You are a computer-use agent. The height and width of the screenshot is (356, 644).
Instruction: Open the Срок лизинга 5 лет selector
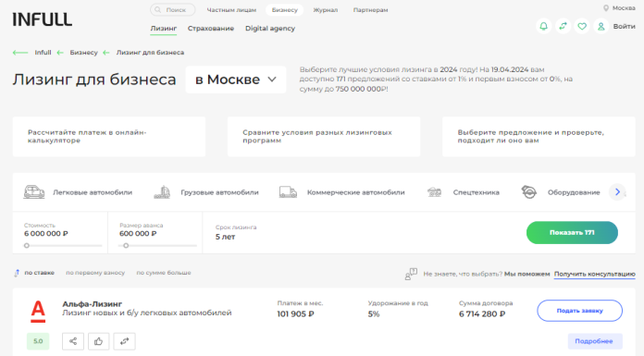point(236,232)
